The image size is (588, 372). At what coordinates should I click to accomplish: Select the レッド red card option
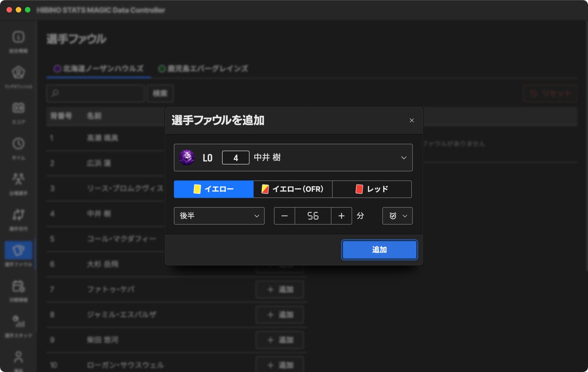click(x=372, y=189)
